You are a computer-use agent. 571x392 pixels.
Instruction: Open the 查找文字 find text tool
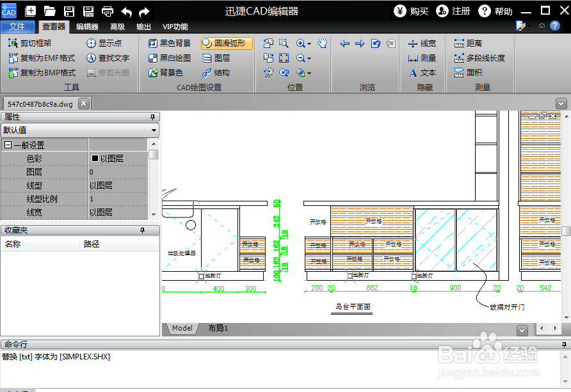tap(108, 58)
